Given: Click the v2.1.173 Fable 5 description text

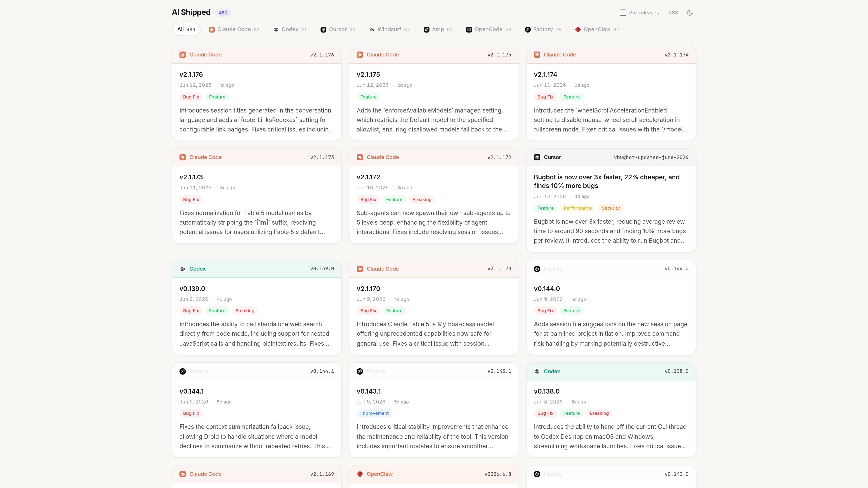Looking at the screenshot, I should 252,222.
